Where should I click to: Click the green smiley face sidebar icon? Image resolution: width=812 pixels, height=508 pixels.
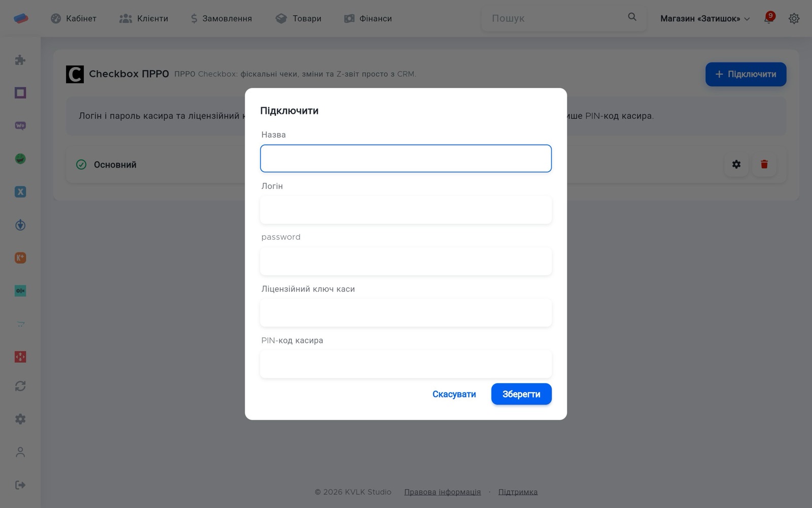[20, 159]
